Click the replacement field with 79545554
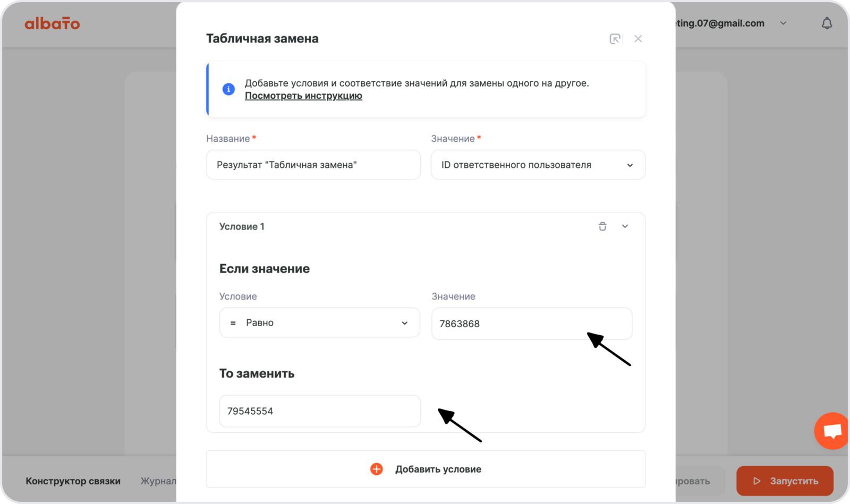Screen dimensions: 850x504 tap(319, 411)
